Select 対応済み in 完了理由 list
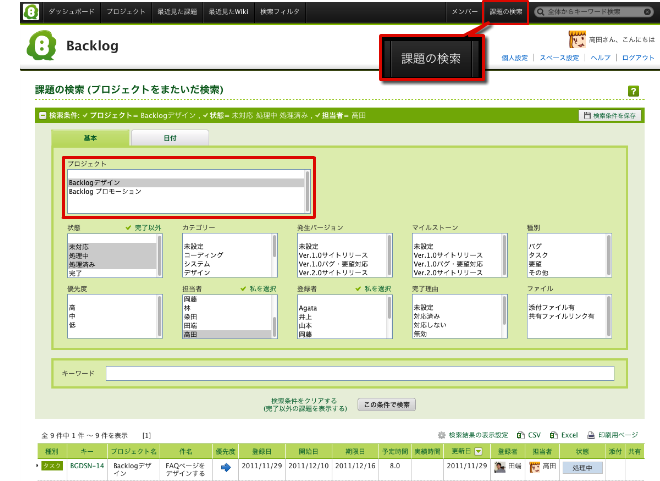This screenshot has height=481, width=660. [457, 316]
